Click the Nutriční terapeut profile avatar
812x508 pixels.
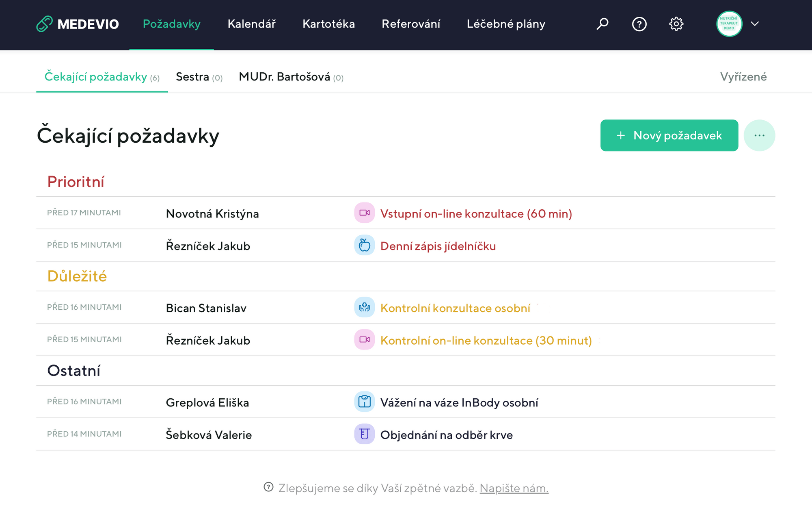[x=729, y=24]
